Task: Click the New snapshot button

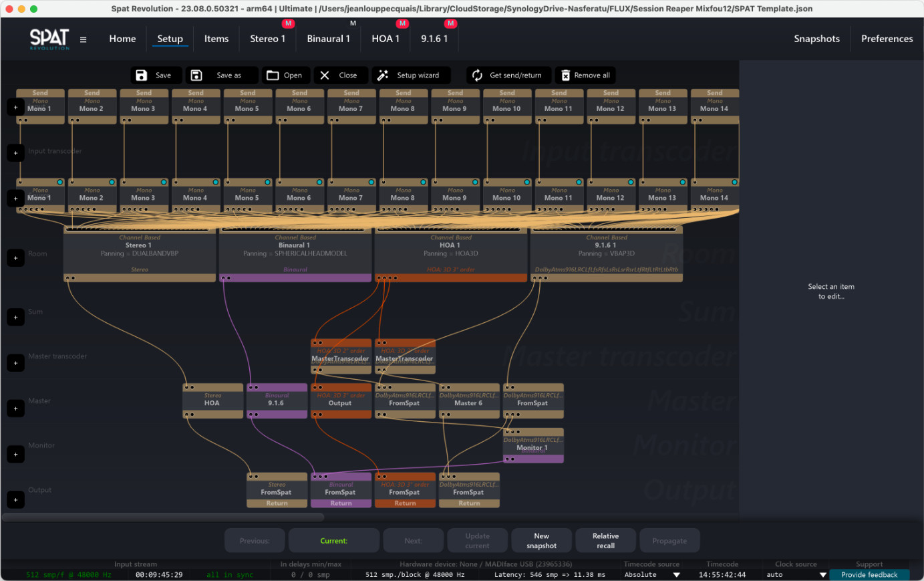Action: point(541,541)
